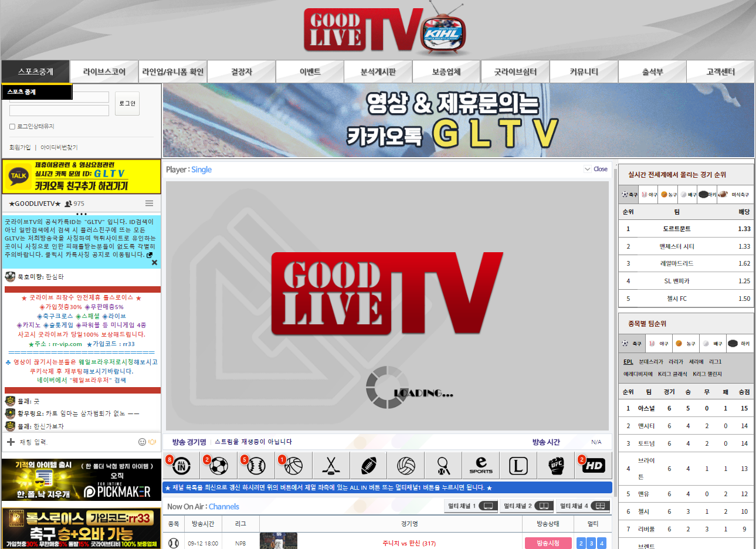Click the 로그인 button
Image resolution: width=756 pixels, height=549 pixels.
pyautogui.click(x=127, y=104)
